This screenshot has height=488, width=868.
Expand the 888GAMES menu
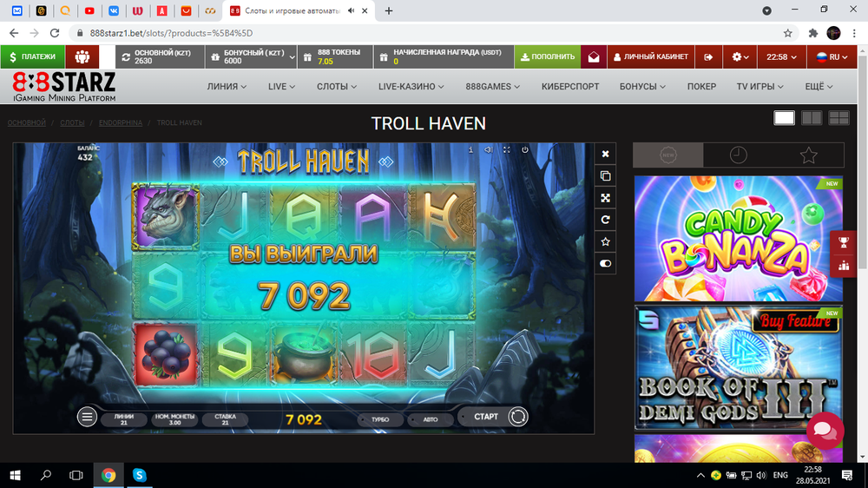pyautogui.click(x=493, y=87)
